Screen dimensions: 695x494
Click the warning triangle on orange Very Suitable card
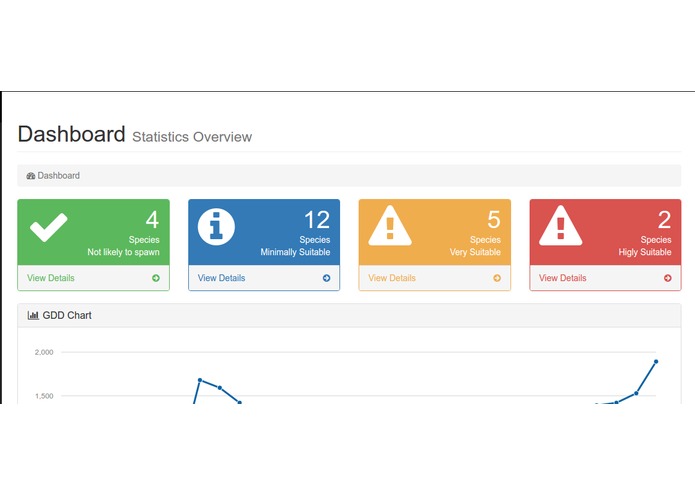[x=390, y=226]
